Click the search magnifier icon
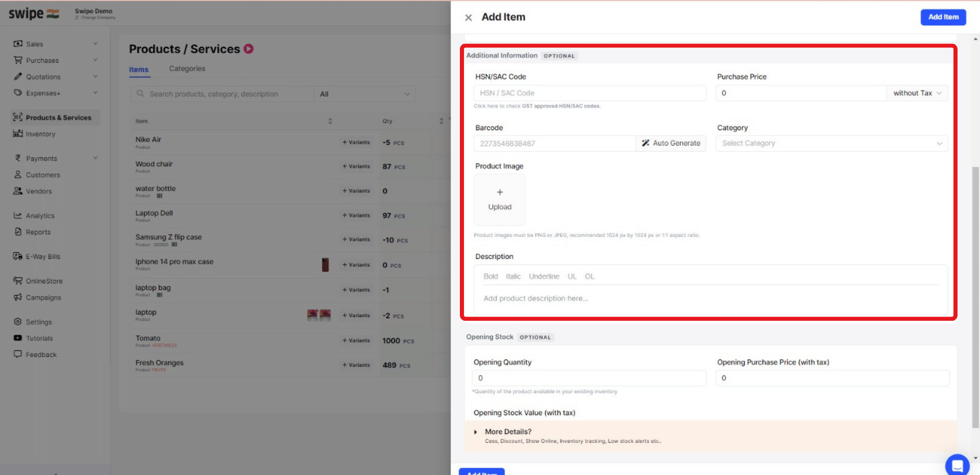The width and height of the screenshot is (980, 475). coord(140,94)
